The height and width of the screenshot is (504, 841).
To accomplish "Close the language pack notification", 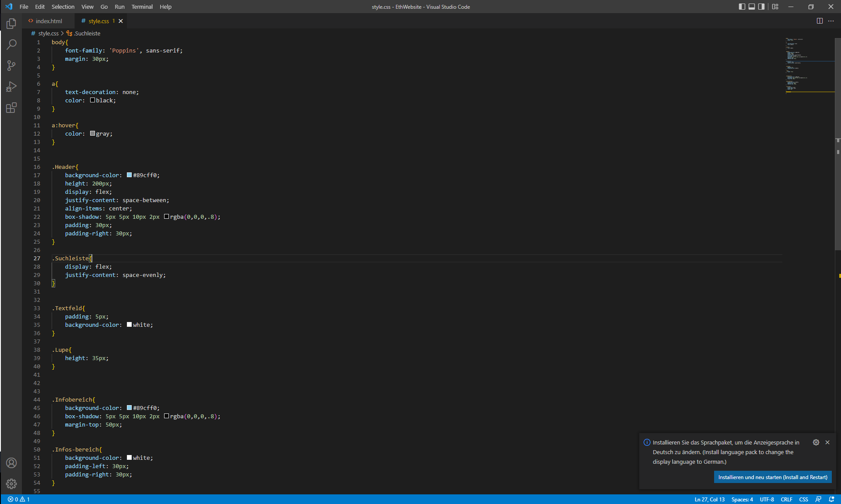I will 827,442.
